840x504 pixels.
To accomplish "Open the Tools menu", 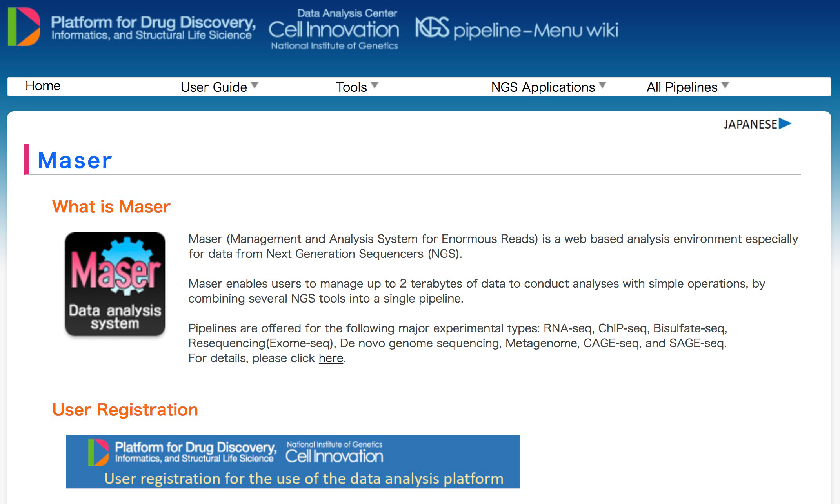I will (351, 87).
